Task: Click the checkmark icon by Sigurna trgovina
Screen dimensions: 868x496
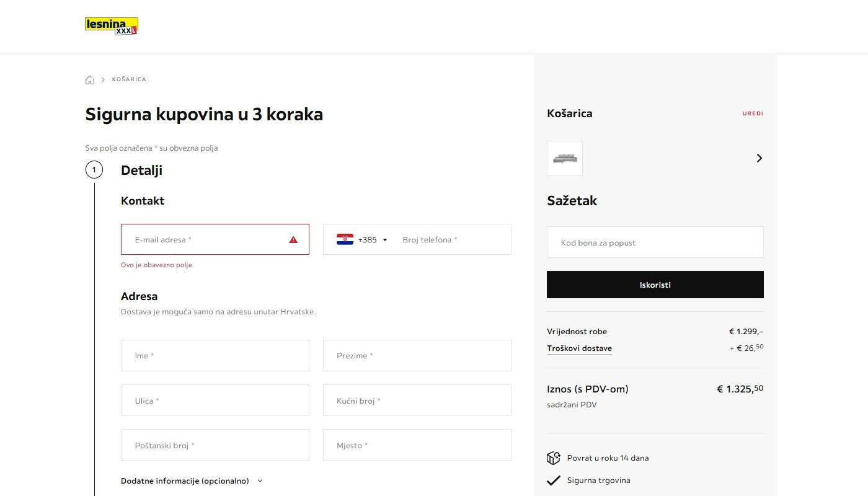Action: 554,480
